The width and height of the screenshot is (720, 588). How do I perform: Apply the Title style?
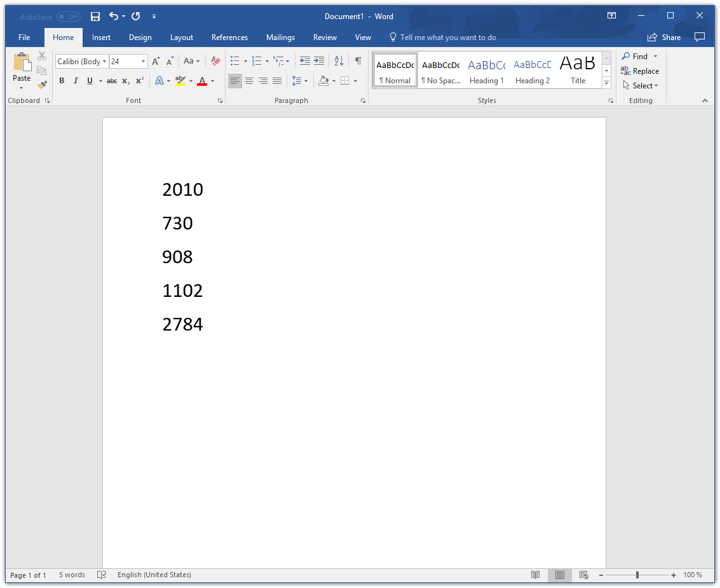(578, 70)
